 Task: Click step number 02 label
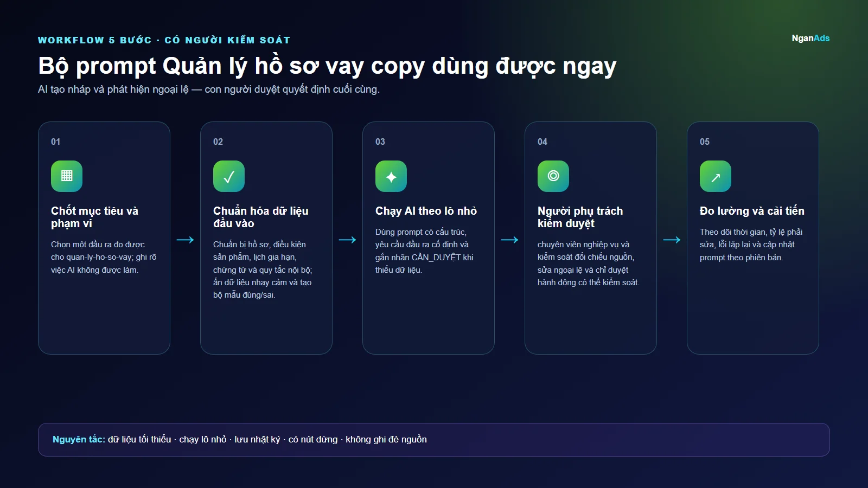coord(218,142)
